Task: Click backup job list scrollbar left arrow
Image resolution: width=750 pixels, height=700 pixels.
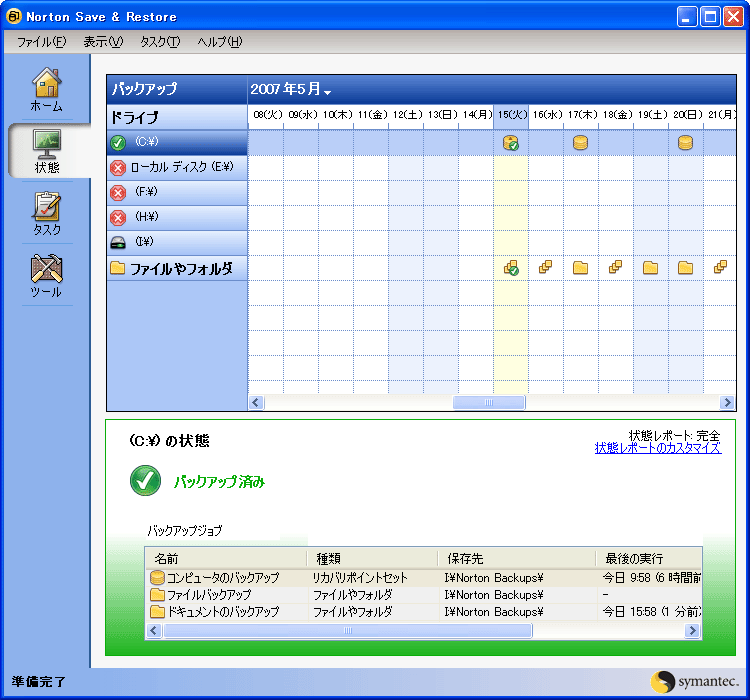Action: 154,631
